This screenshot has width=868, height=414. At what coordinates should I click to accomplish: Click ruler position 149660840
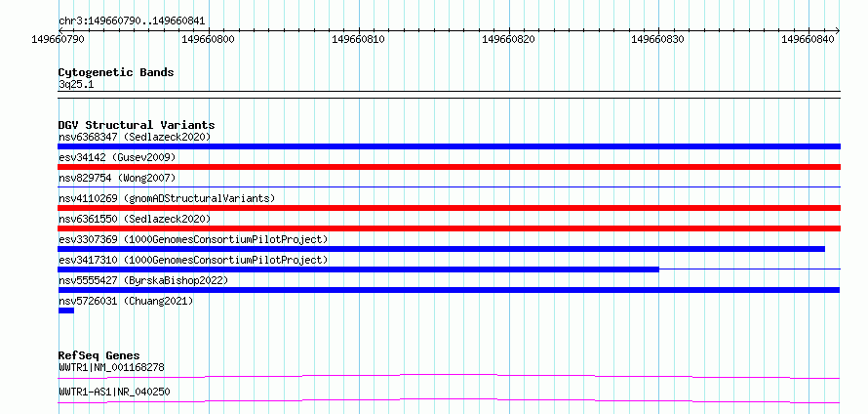point(808,39)
